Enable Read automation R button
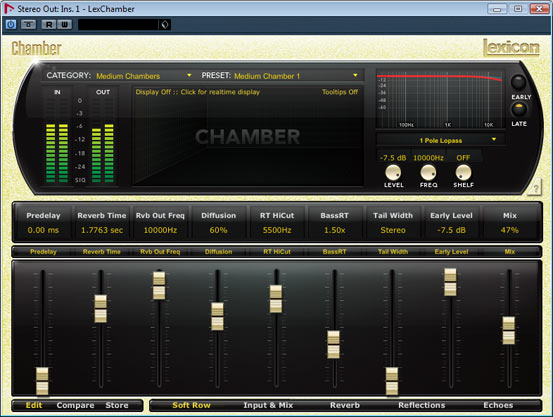 coord(49,24)
